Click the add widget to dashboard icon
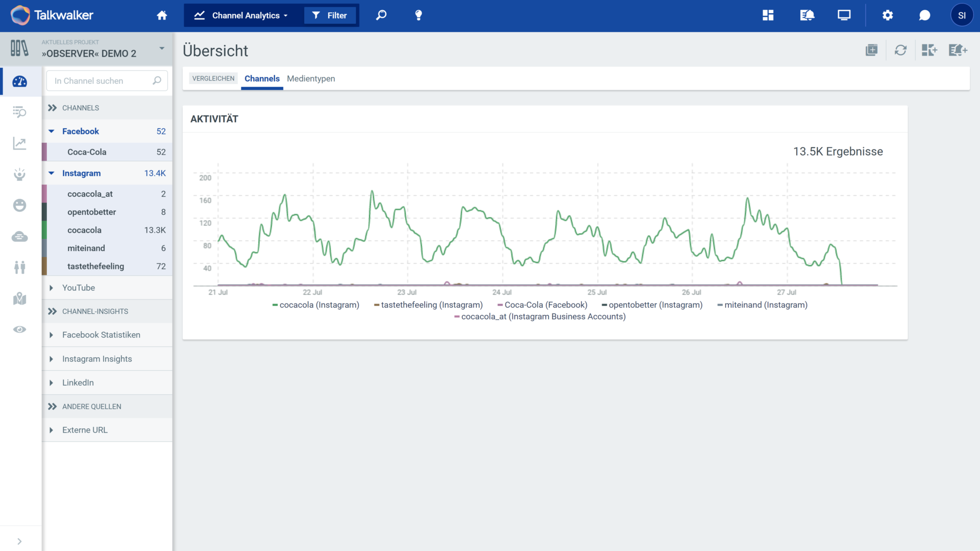 (929, 50)
